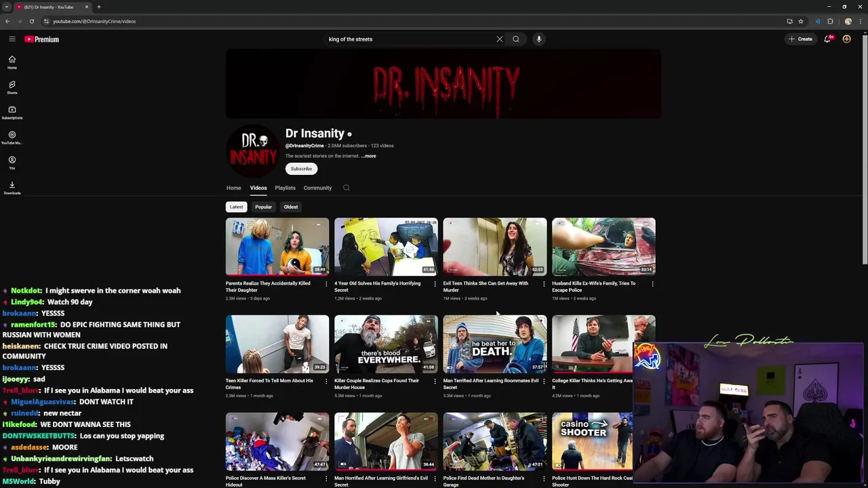Open options for Killer Couple video

435,382
